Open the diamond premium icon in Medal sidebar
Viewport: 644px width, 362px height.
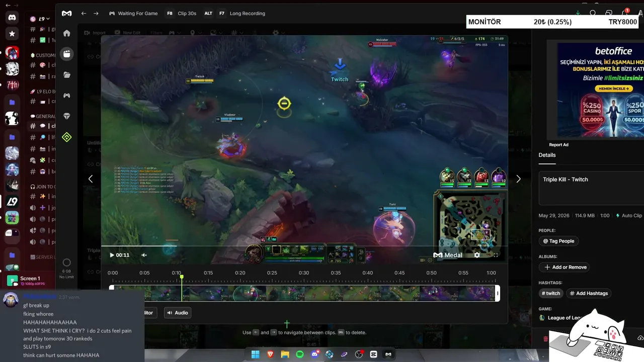[x=66, y=116]
